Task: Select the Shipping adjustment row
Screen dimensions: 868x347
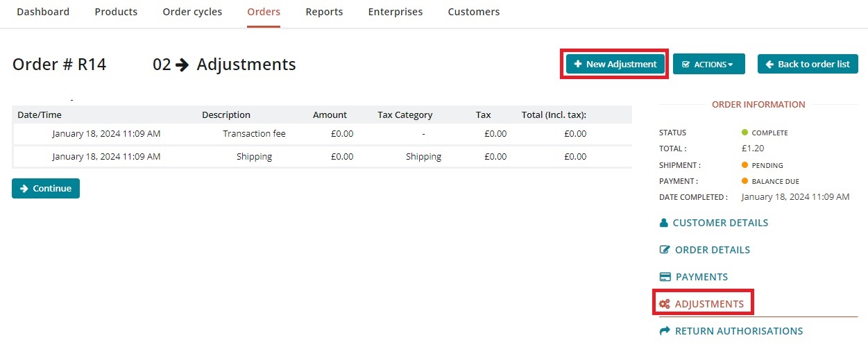Action: pyautogui.click(x=254, y=156)
